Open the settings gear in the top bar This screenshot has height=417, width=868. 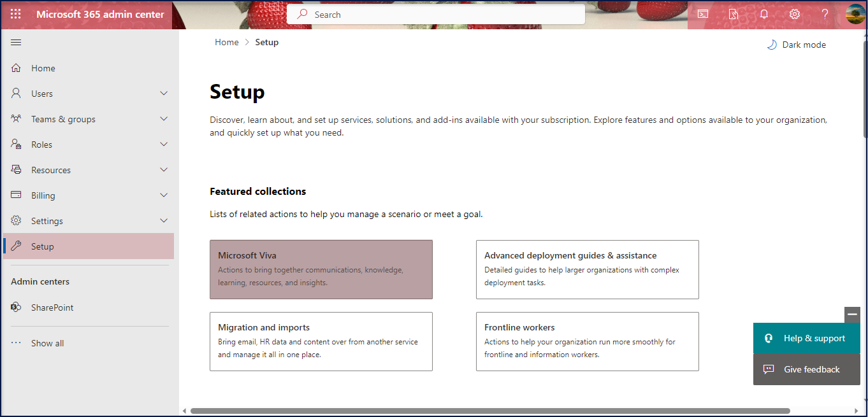(x=794, y=13)
